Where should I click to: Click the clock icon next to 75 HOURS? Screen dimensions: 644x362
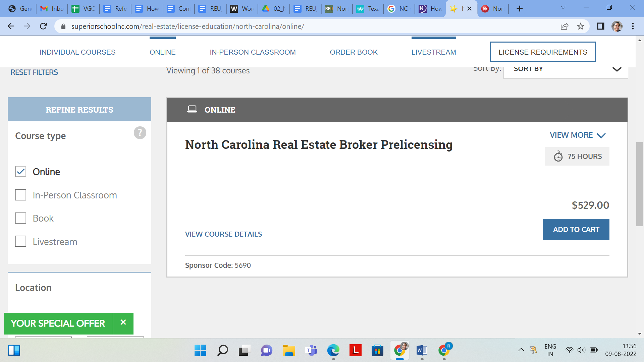pos(558,157)
